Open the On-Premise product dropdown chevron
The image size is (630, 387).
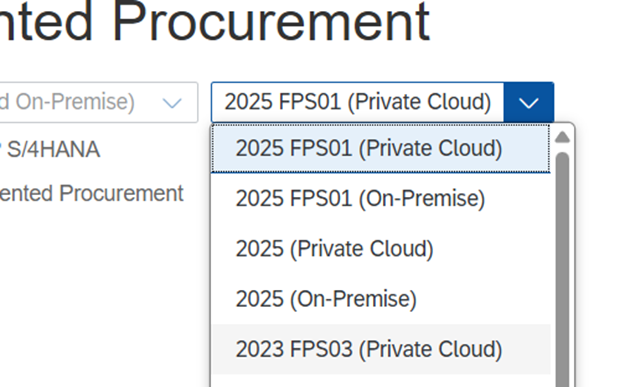pyautogui.click(x=172, y=103)
